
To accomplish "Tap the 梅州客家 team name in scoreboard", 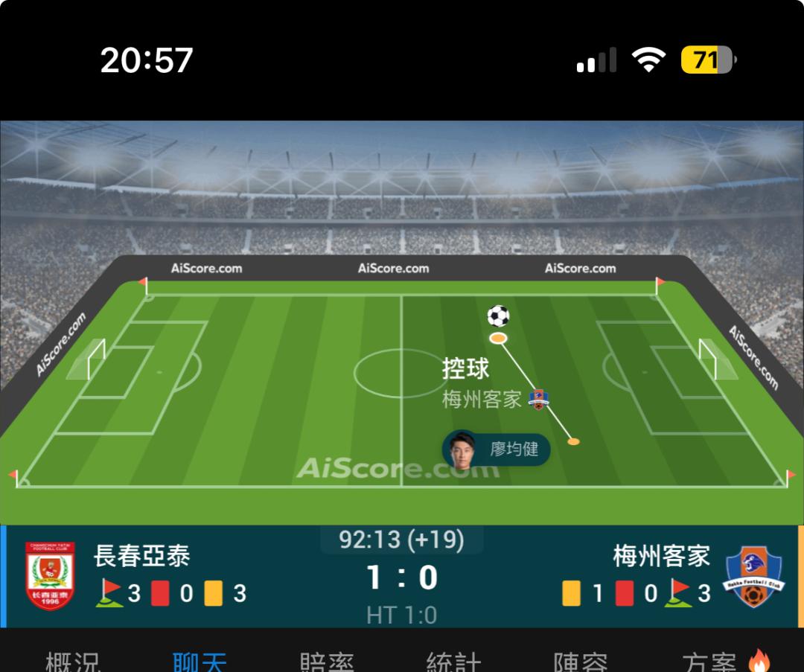I will click(x=662, y=556).
